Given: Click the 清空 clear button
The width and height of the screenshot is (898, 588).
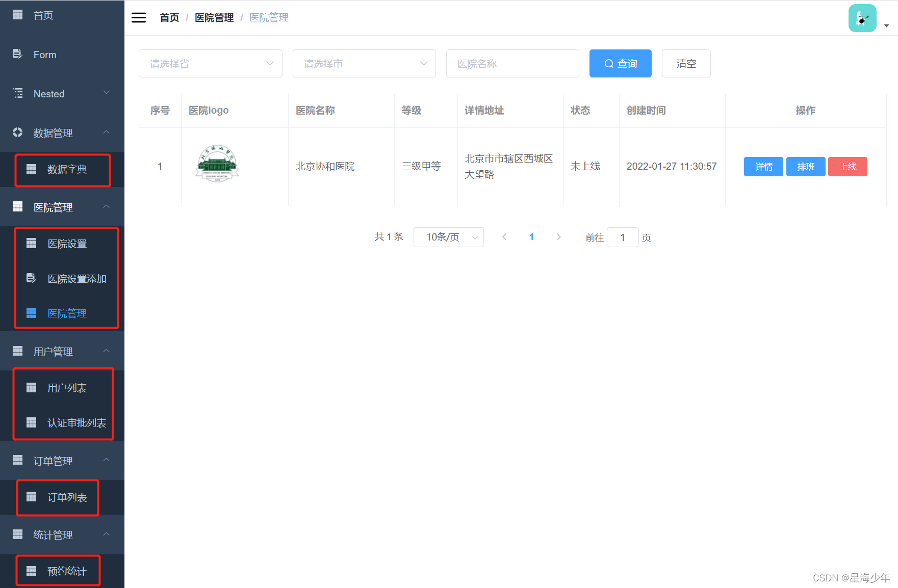Looking at the screenshot, I should (x=686, y=64).
